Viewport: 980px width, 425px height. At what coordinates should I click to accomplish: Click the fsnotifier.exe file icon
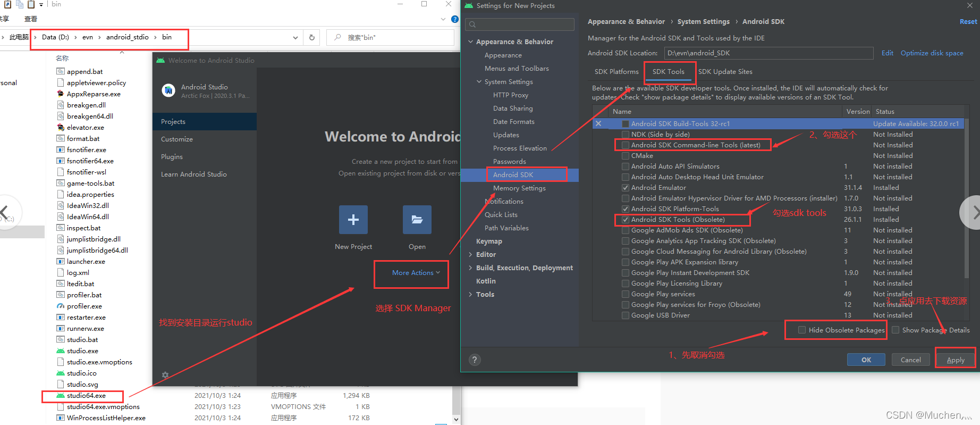pyautogui.click(x=61, y=149)
